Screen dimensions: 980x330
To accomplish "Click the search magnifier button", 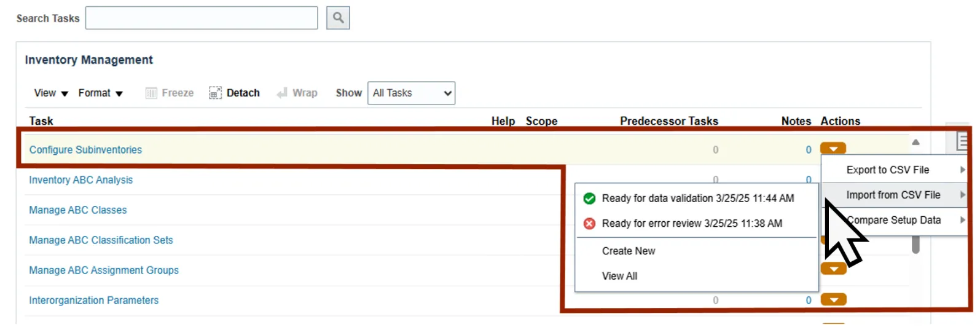I will pos(338,18).
